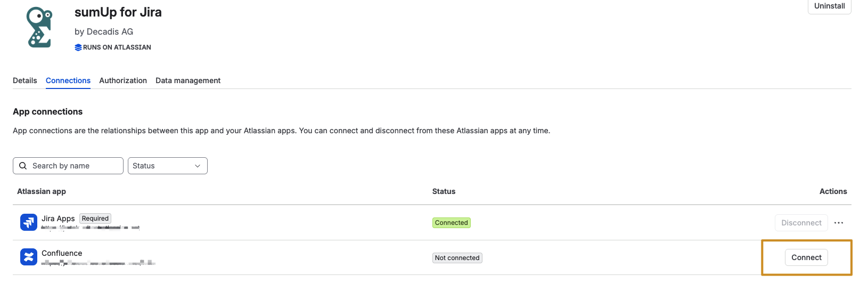
Task: Focus the Search by name field
Action: point(68,166)
